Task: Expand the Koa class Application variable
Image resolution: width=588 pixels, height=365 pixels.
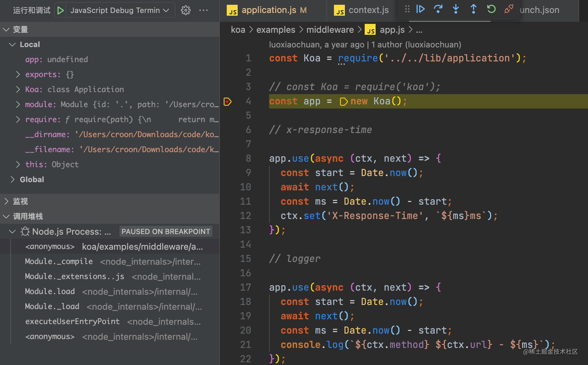Action: click(x=18, y=89)
